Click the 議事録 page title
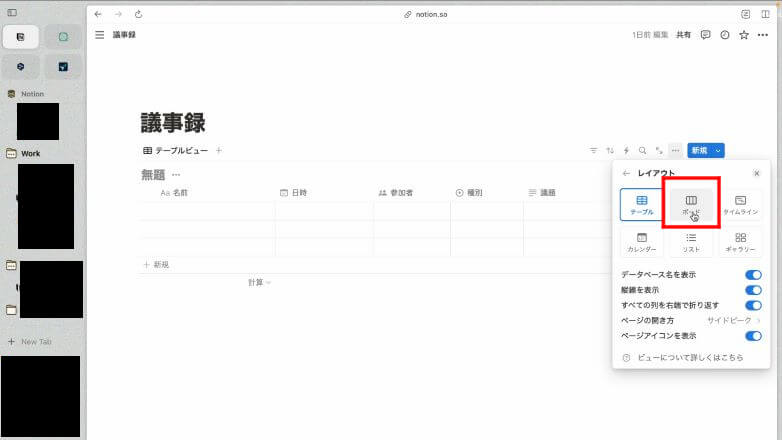The width and height of the screenshot is (782, 440). pyautogui.click(x=173, y=123)
